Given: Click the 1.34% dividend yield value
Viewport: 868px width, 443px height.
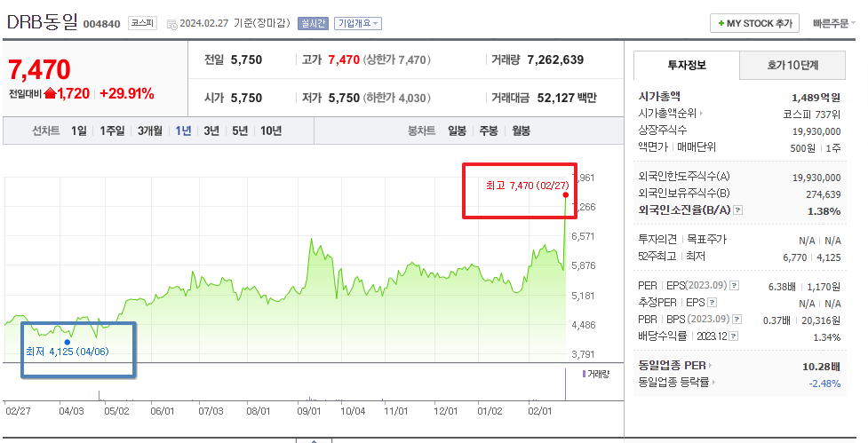Looking at the screenshot, I should (827, 337).
